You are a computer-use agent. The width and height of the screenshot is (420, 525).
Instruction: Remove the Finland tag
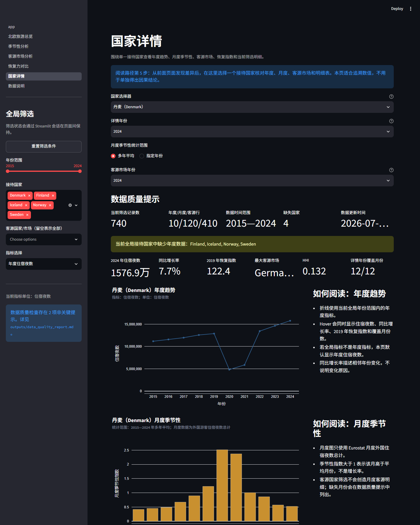point(53,196)
